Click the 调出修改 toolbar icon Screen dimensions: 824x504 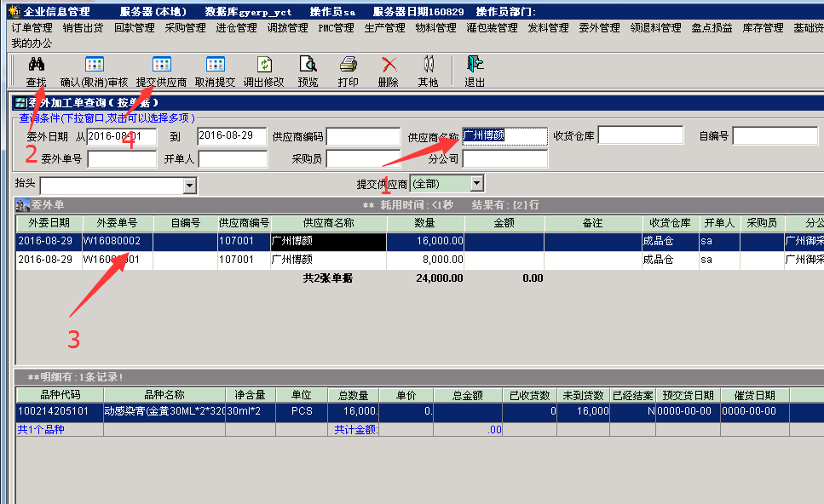click(x=263, y=65)
